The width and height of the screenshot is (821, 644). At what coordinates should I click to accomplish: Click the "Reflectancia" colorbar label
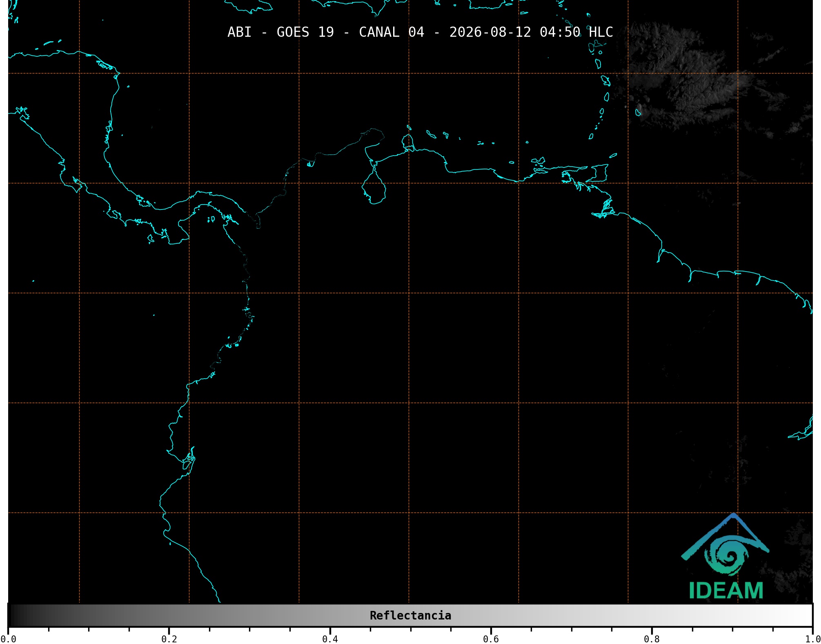click(x=410, y=615)
